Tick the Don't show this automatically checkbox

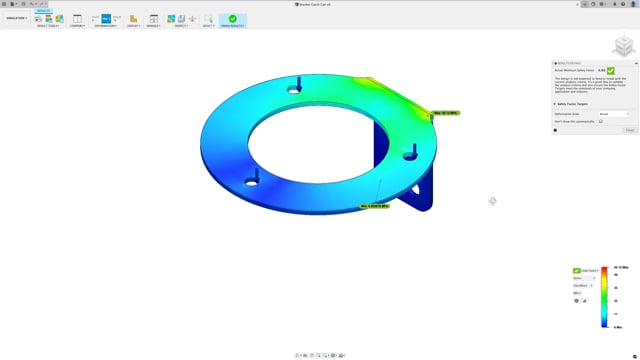click(601, 122)
